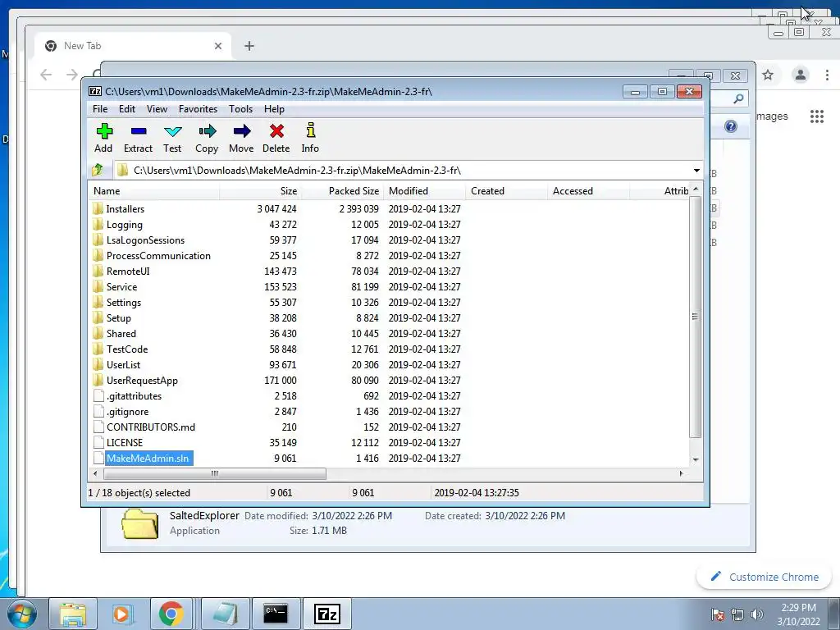
Task: Click the Extract toolbar icon
Action: (x=138, y=131)
